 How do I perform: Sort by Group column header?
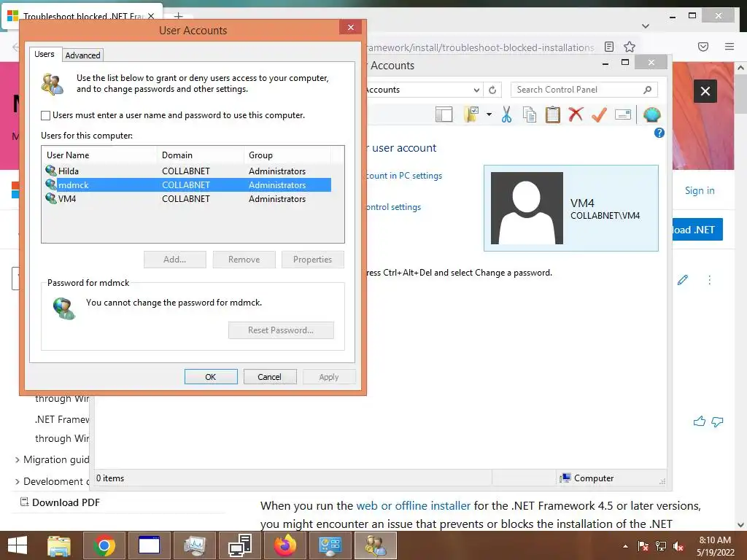(287, 155)
